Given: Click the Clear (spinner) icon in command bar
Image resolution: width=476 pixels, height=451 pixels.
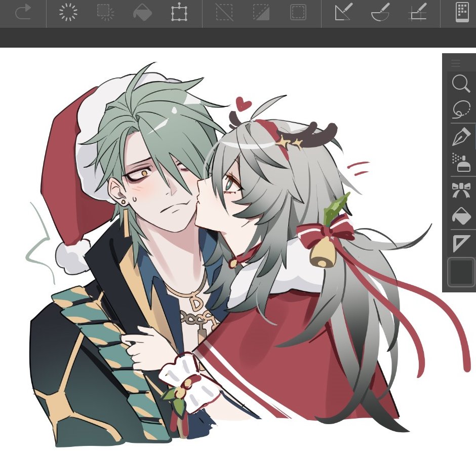Looking at the screenshot, I should coord(68,13).
